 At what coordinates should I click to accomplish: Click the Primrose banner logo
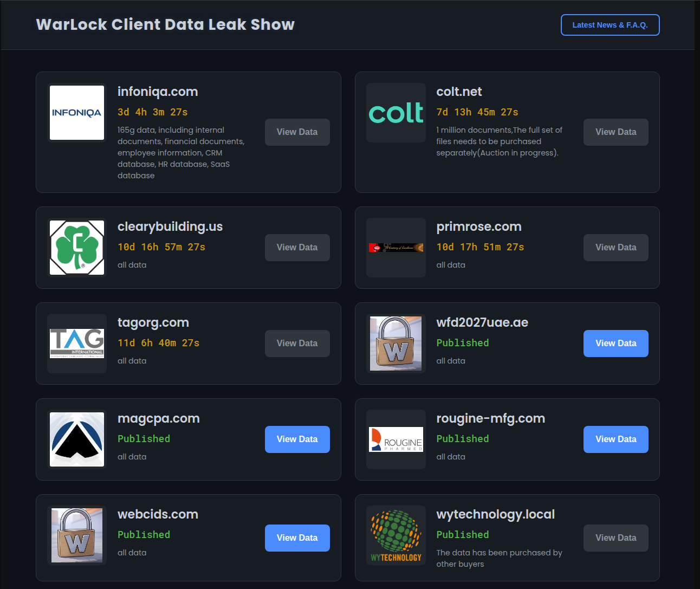pyautogui.click(x=396, y=248)
